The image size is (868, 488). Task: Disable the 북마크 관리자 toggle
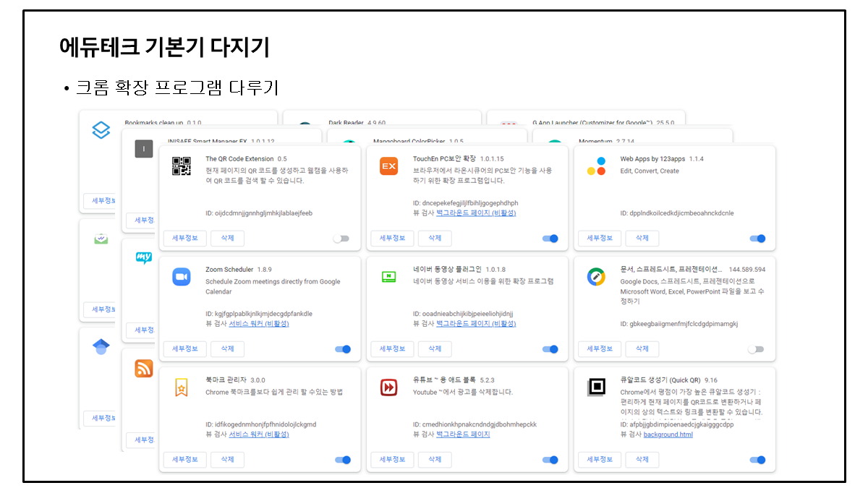342,460
